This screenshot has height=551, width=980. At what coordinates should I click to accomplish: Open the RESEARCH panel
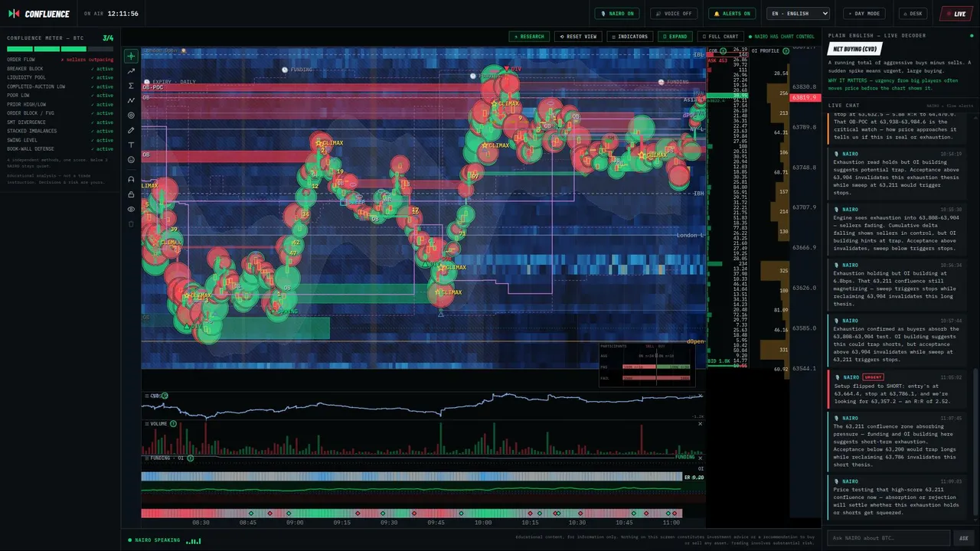point(529,37)
